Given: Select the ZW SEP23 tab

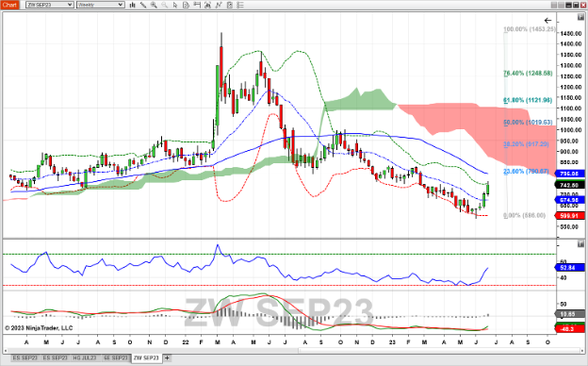Looking at the screenshot, I should 146,358.
